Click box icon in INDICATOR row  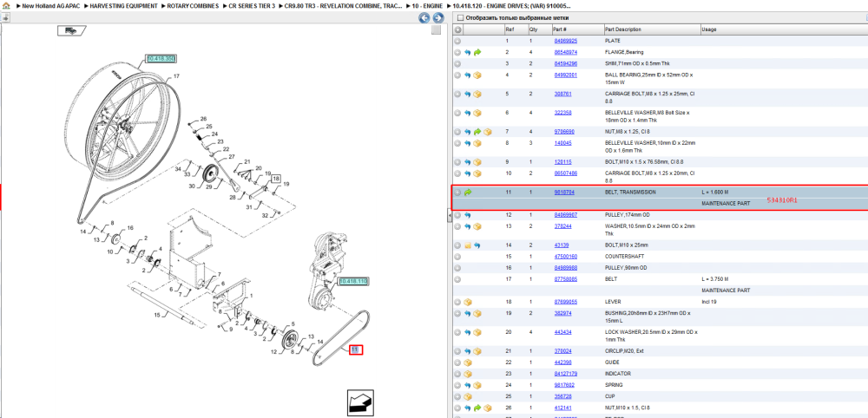(467, 374)
